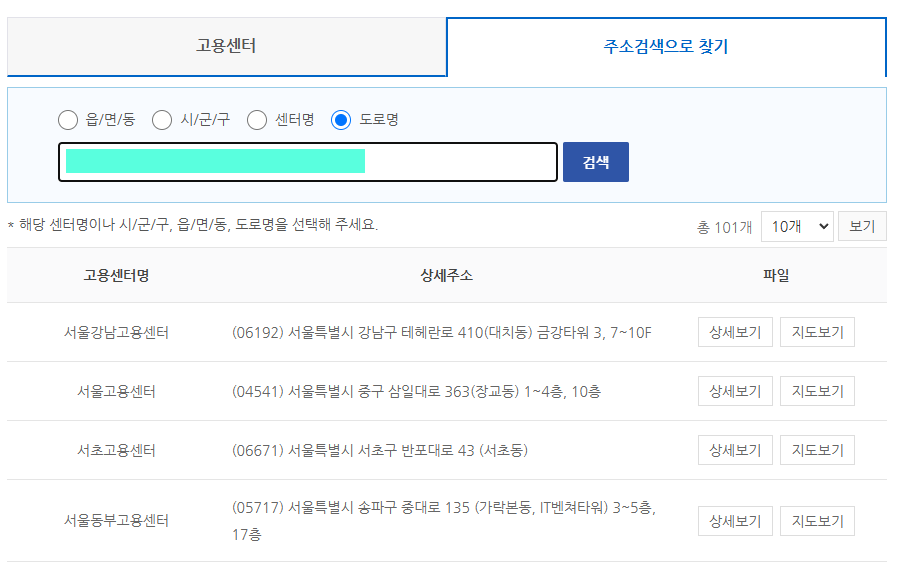Open 지도보기 for 서초고용센터

coord(817,450)
